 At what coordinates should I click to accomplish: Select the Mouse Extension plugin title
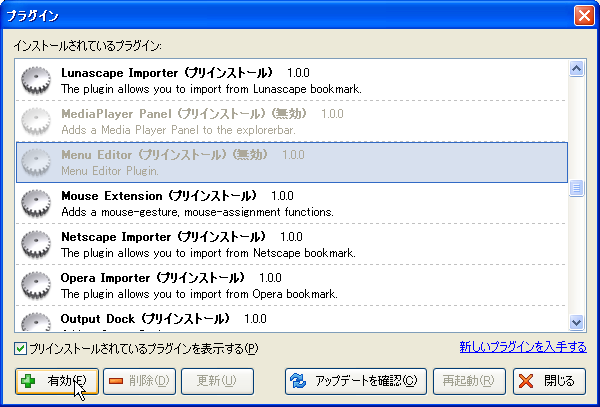click(159, 195)
